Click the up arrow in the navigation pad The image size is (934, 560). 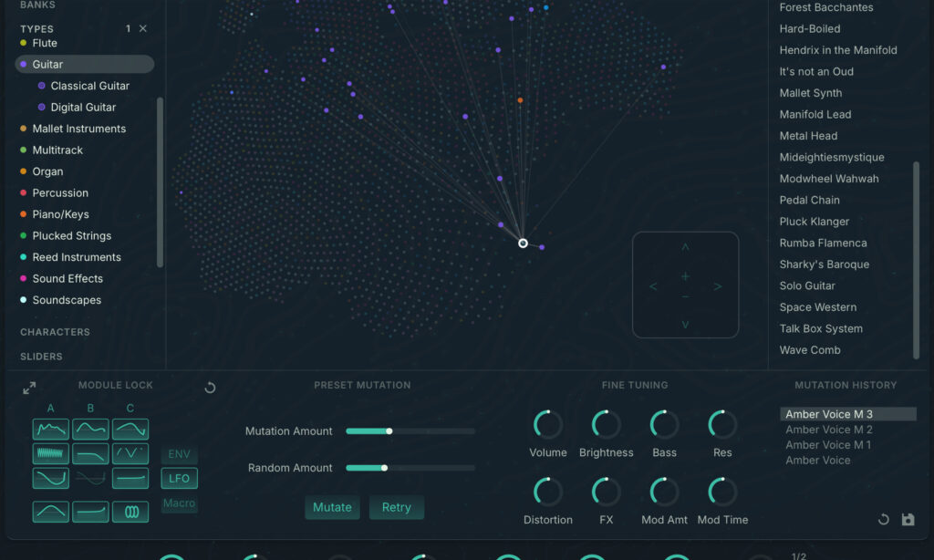tap(686, 248)
